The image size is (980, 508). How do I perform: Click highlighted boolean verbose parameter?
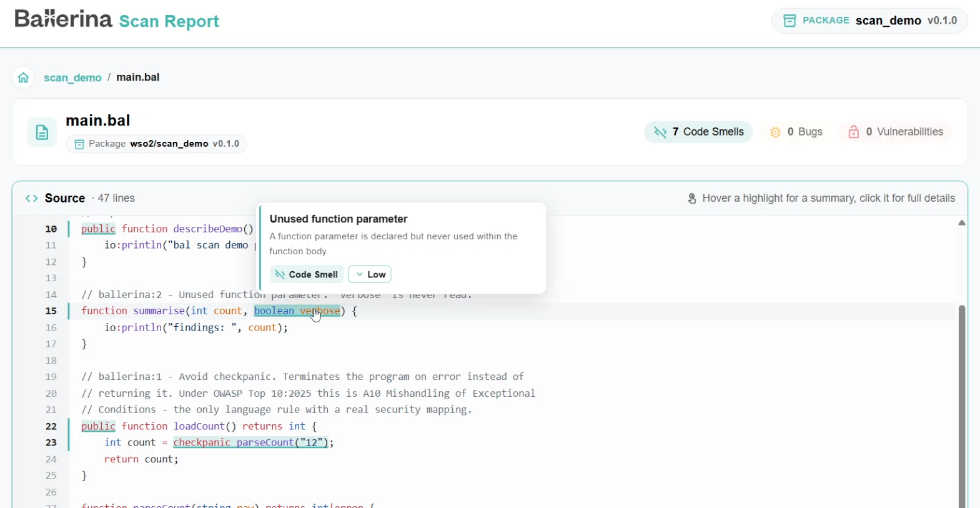[x=297, y=311]
